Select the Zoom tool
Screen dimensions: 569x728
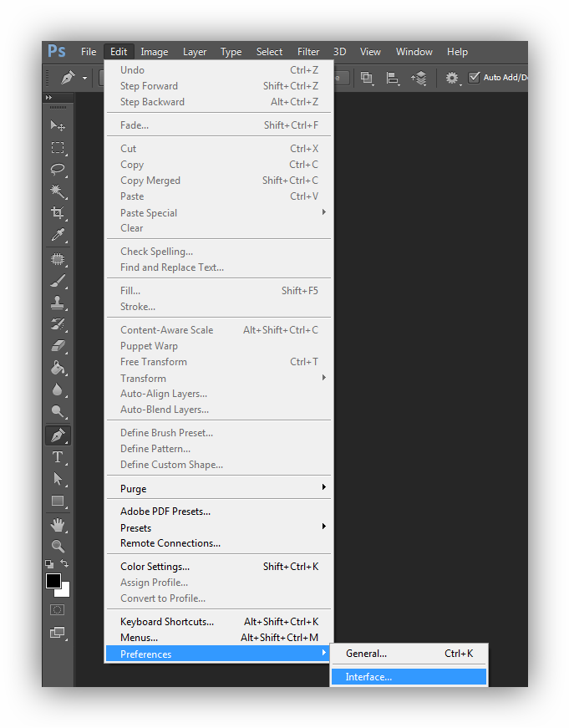(58, 546)
